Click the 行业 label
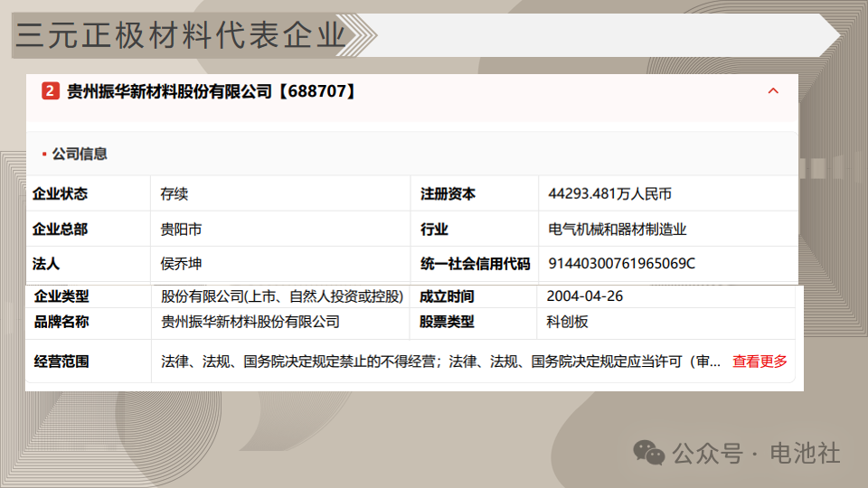This screenshot has width=868, height=488. [x=434, y=229]
